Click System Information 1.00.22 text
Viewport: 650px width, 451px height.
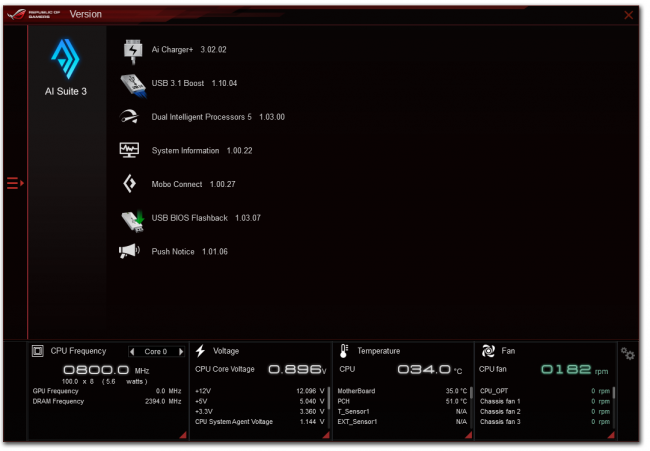(x=202, y=150)
